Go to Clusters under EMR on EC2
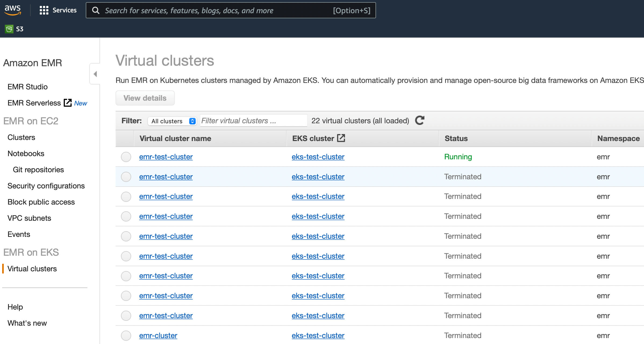Screen dimensions: 644x344 21,137
